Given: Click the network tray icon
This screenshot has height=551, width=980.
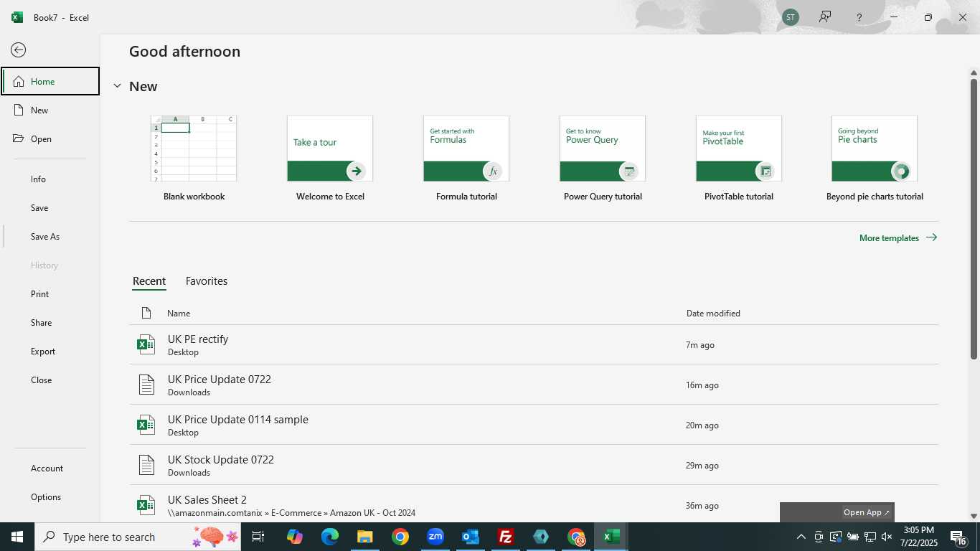Looking at the screenshot, I should tap(870, 537).
